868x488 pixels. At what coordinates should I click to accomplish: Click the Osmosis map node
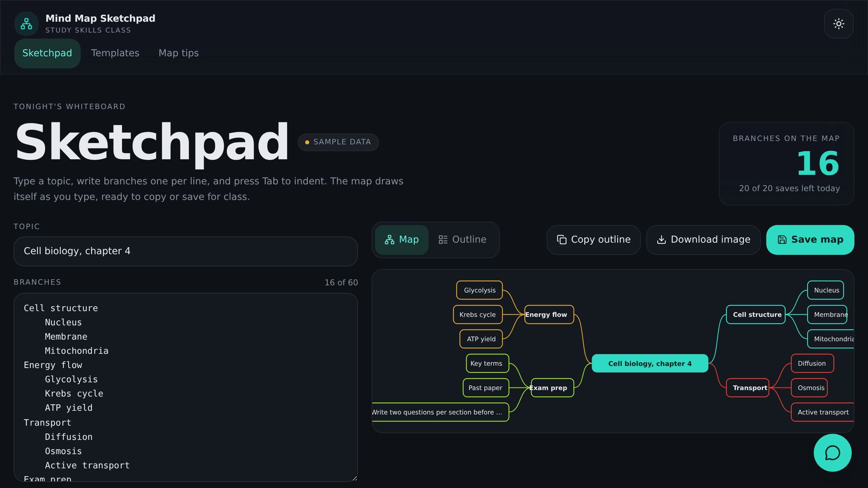pos(809,388)
